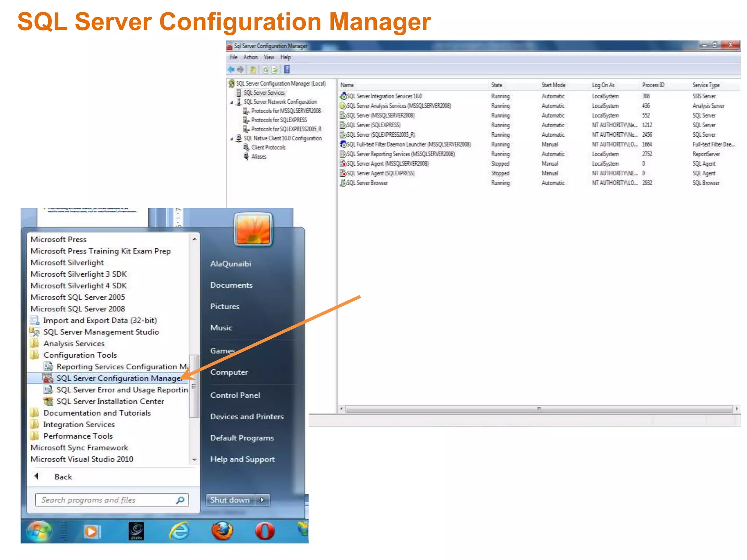747x560 pixels.
Task: Click the Forward arrow toolbar icon
Action: pos(240,69)
